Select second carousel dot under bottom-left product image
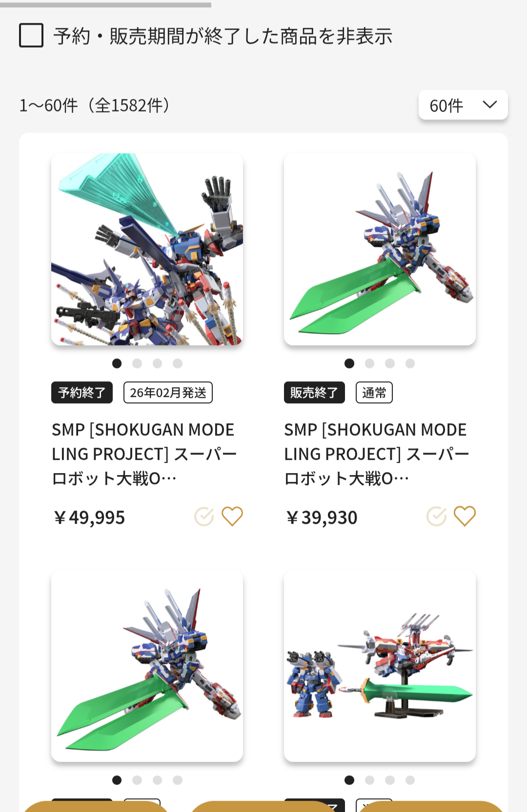Image resolution: width=527 pixels, height=812 pixels. point(137,780)
